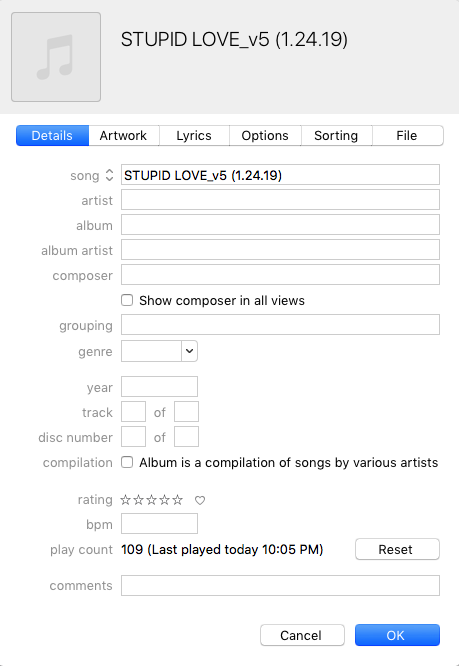
Task: Click the total discs field after 'of'
Action: 186,437
